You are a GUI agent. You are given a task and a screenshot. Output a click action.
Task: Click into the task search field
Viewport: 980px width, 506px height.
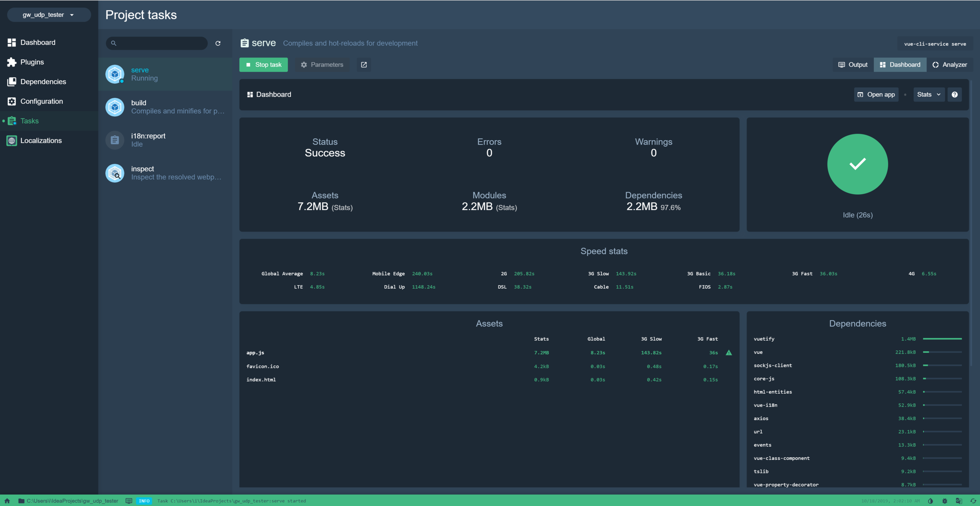(162, 43)
